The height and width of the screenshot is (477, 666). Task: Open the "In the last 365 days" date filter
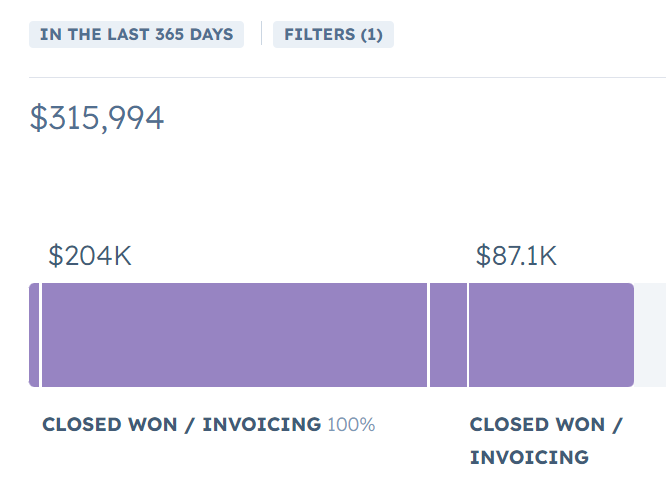(x=137, y=34)
